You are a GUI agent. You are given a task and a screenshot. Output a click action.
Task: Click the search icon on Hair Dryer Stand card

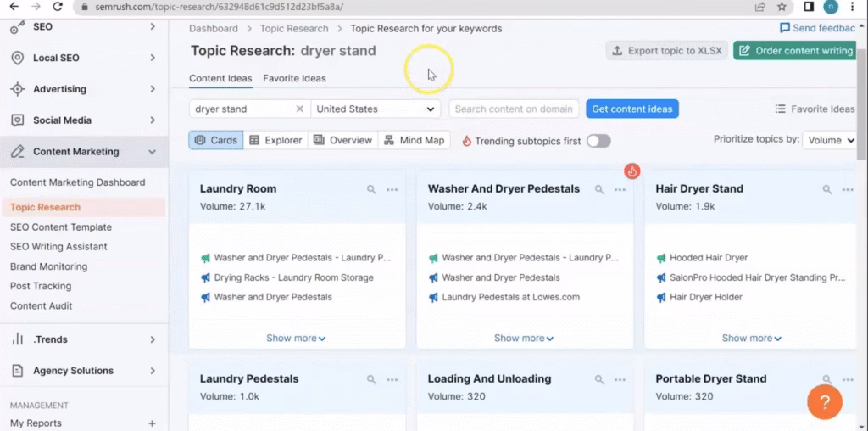pos(826,190)
